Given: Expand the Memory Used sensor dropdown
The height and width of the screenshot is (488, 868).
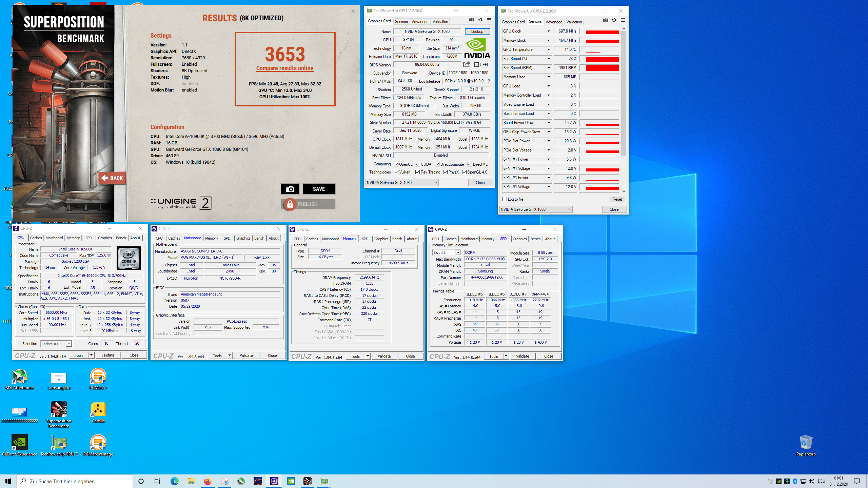Looking at the screenshot, I should click(548, 77).
